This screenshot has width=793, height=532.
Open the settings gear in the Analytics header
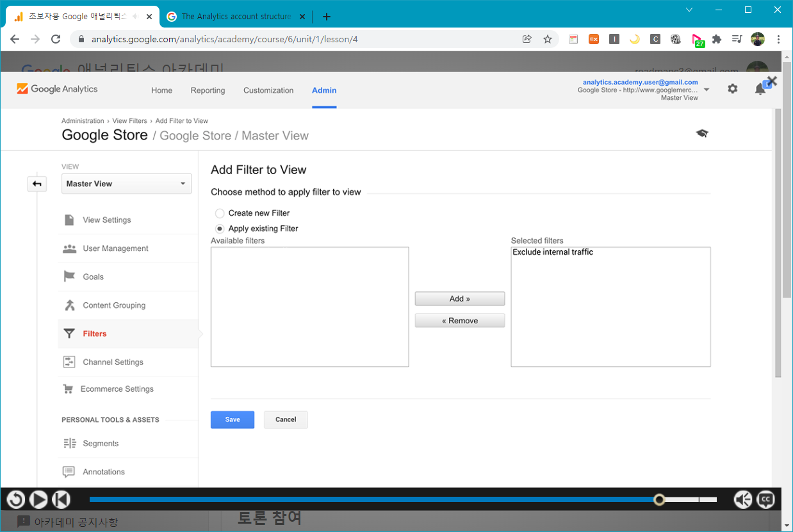coord(732,89)
